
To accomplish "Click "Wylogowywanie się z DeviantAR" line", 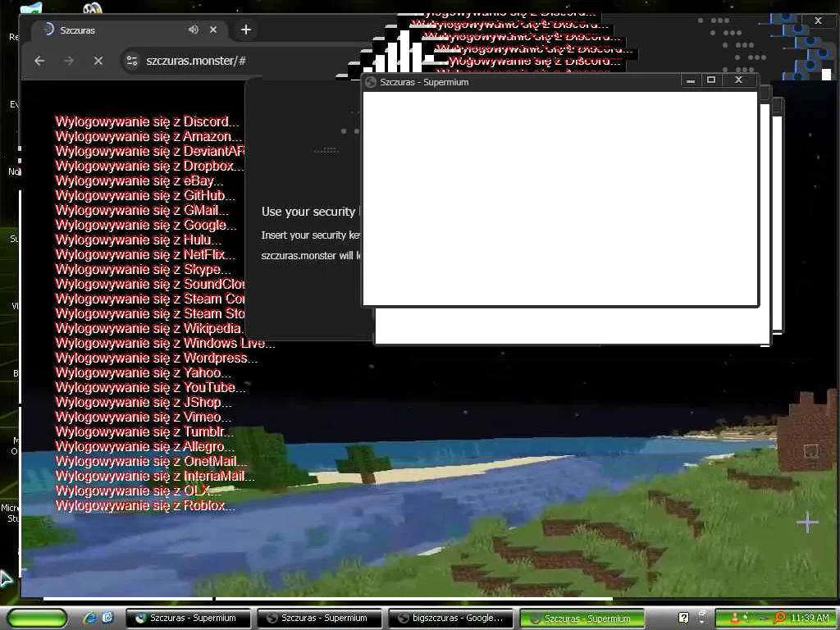I will 150,151.
